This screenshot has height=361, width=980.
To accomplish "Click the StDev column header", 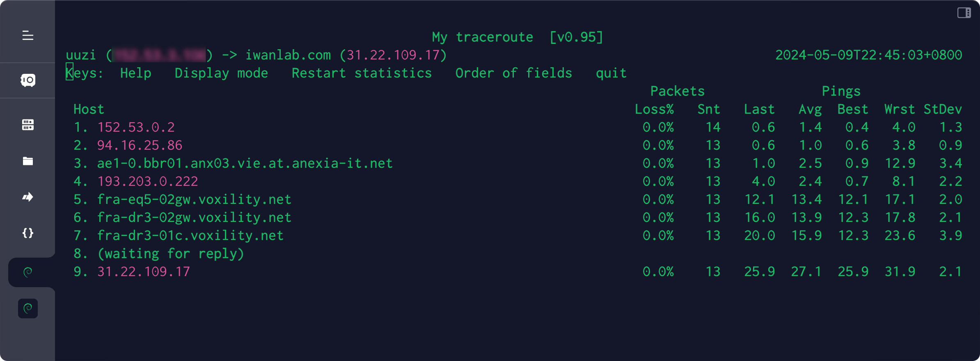I will 943,109.
